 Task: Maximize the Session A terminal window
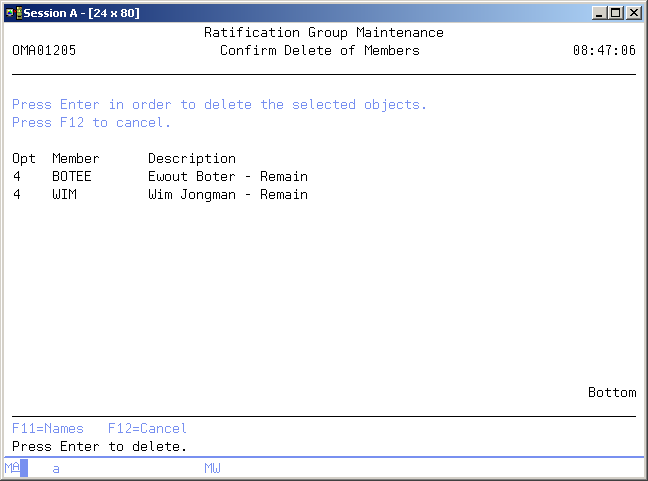coord(616,12)
